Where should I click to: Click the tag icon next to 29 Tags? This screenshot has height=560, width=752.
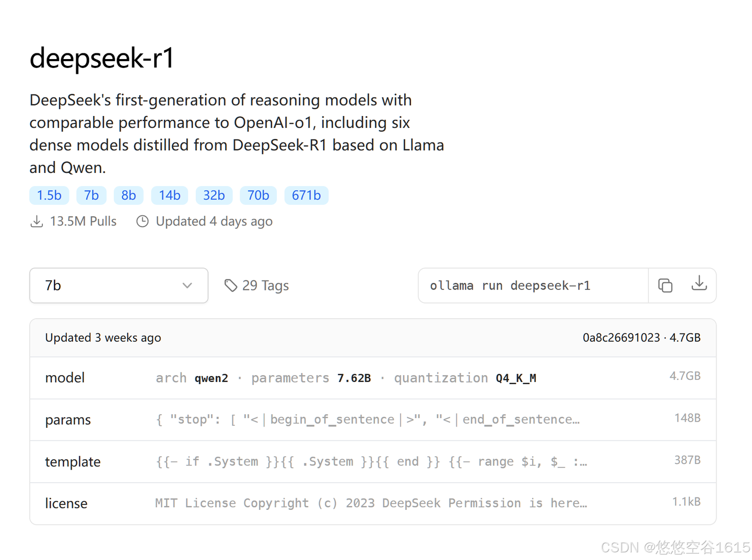tap(231, 285)
